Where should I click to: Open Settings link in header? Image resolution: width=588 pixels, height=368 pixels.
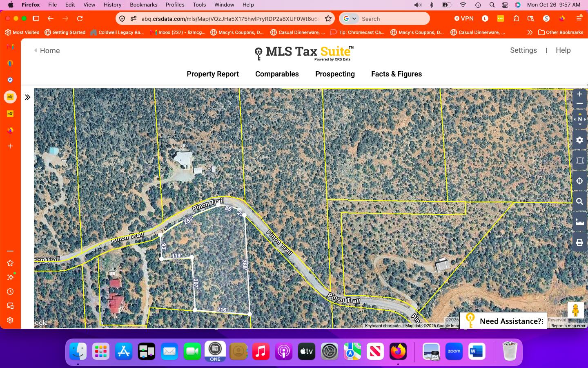point(523,50)
